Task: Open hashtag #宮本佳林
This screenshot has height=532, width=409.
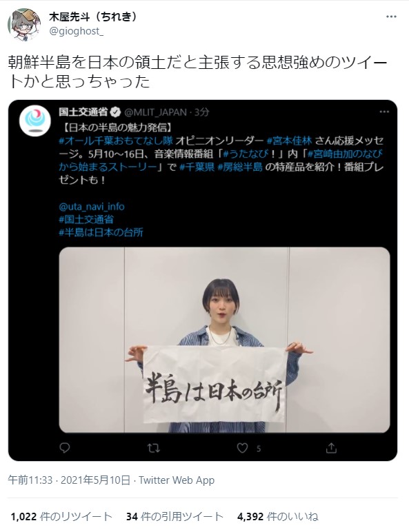Action: [x=290, y=141]
